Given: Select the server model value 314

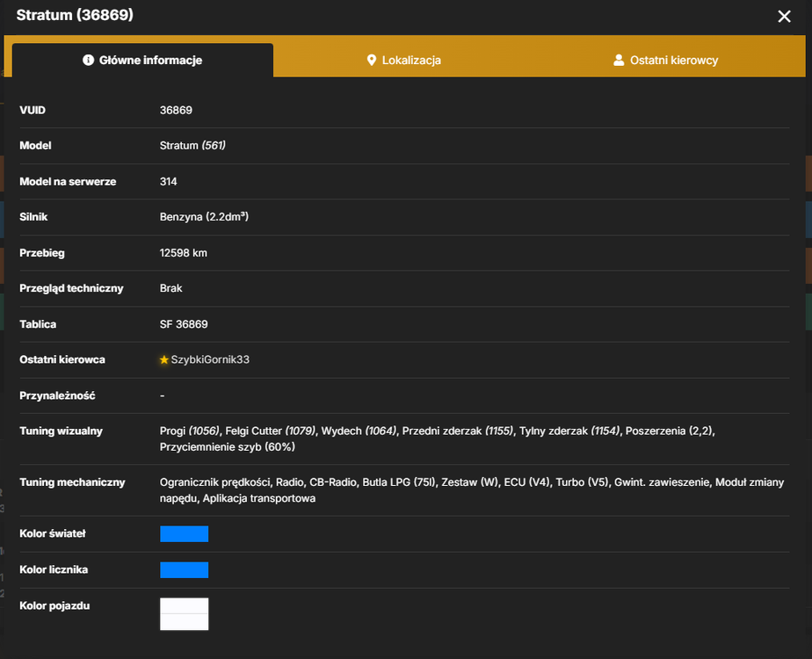Looking at the screenshot, I should 169,182.
